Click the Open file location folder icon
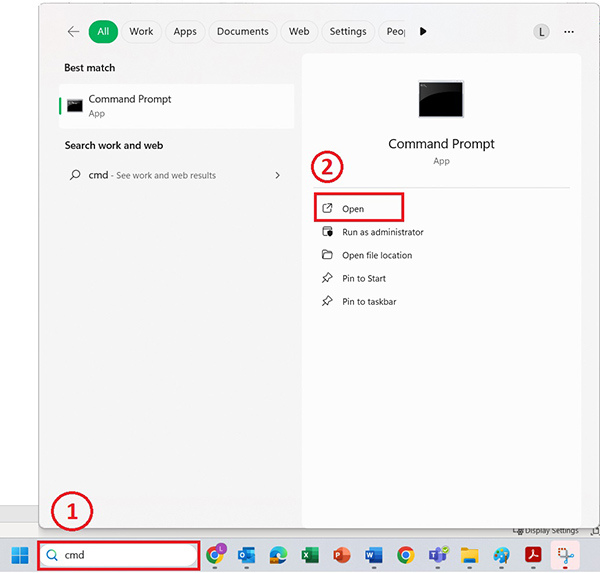Screen dimensions: 600x573 (327, 255)
